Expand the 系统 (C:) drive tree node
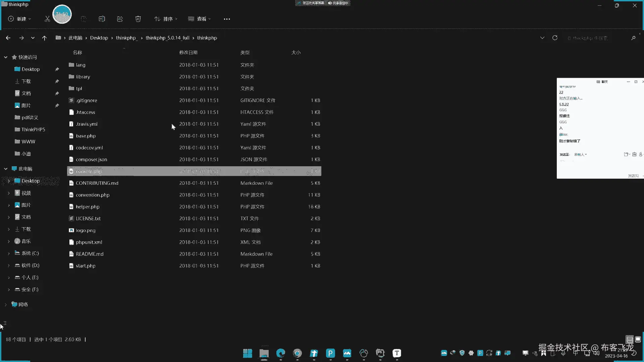The width and height of the screenshot is (644, 362). click(x=9, y=253)
